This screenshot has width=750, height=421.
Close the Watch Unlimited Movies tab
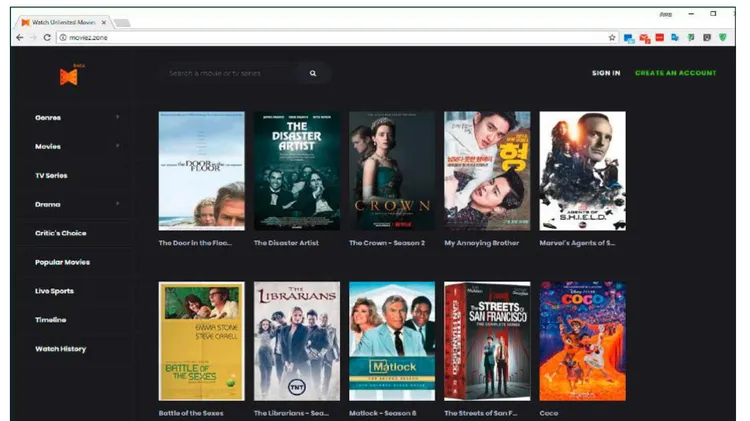[104, 22]
